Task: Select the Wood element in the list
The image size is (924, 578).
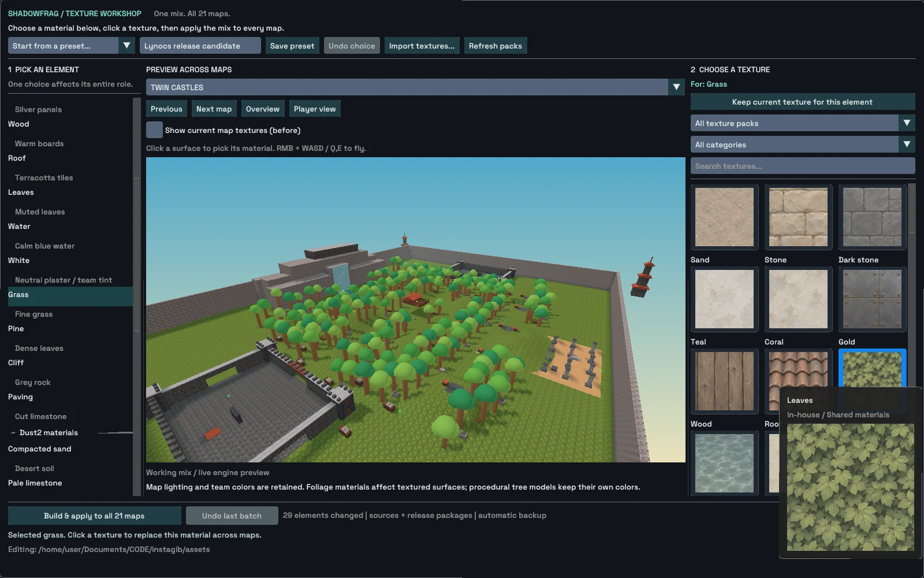Action: point(70,124)
